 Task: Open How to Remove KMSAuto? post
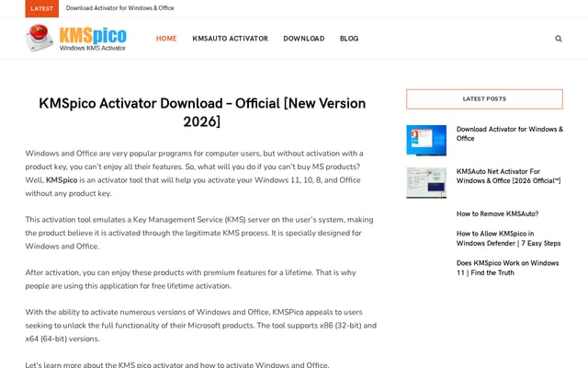click(497, 213)
